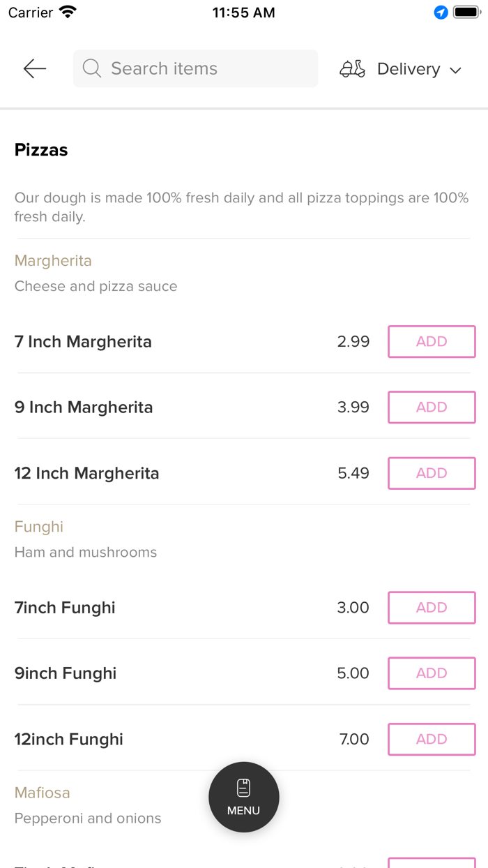The width and height of the screenshot is (488, 868).
Task: Click the Search items field
Action: point(202,68)
